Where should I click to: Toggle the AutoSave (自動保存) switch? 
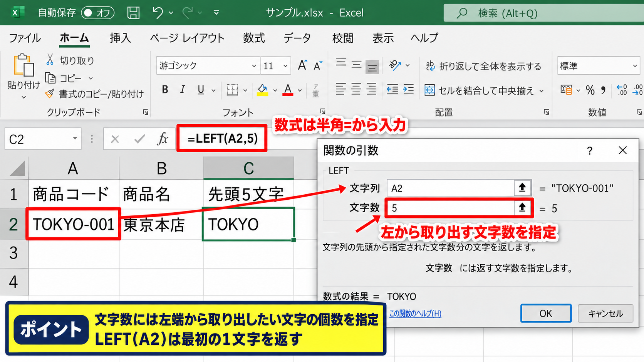coord(98,13)
